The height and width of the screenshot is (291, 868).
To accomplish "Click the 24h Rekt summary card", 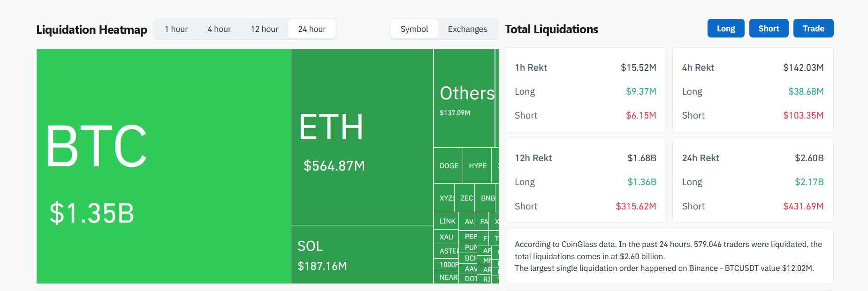I will [753, 180].
